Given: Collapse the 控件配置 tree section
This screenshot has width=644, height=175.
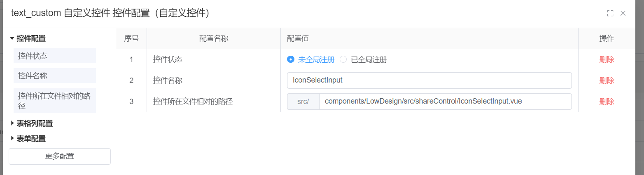Looking at the screenshot, I should [12, 38].
